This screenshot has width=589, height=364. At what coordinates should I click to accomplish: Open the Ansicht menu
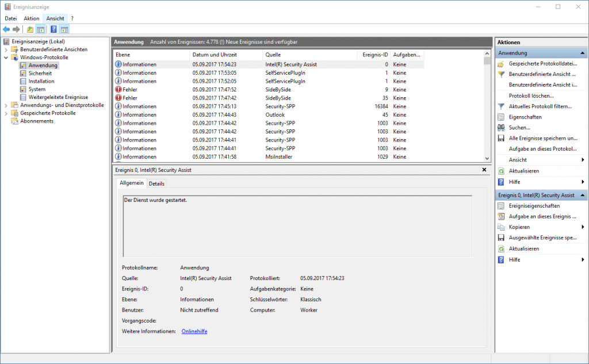[55, 18]
